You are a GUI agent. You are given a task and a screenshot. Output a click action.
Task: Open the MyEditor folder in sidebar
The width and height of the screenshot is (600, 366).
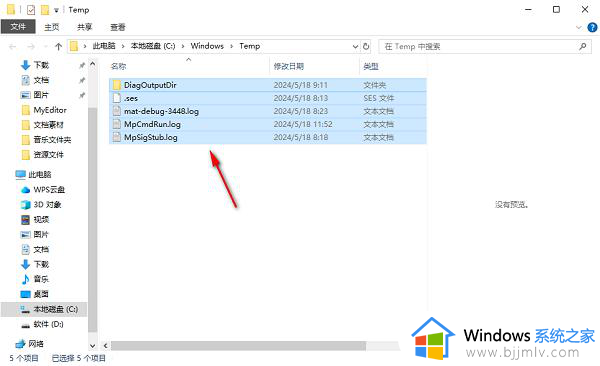(x=50, y=110)
